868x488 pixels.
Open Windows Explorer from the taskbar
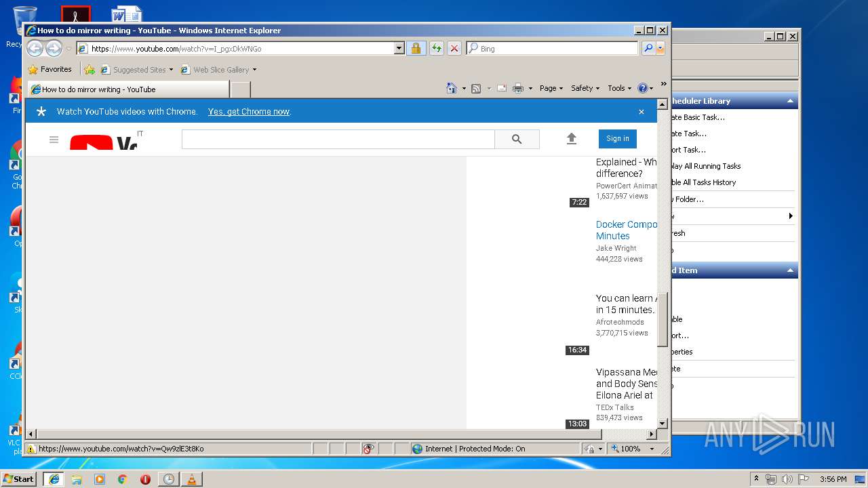point(77,479)
